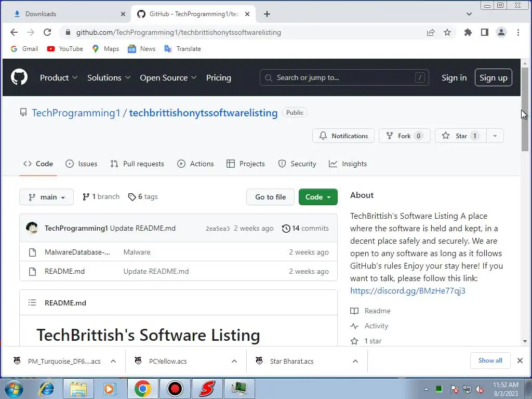Bookmark this page with star icon

click(x=447, y=32)
